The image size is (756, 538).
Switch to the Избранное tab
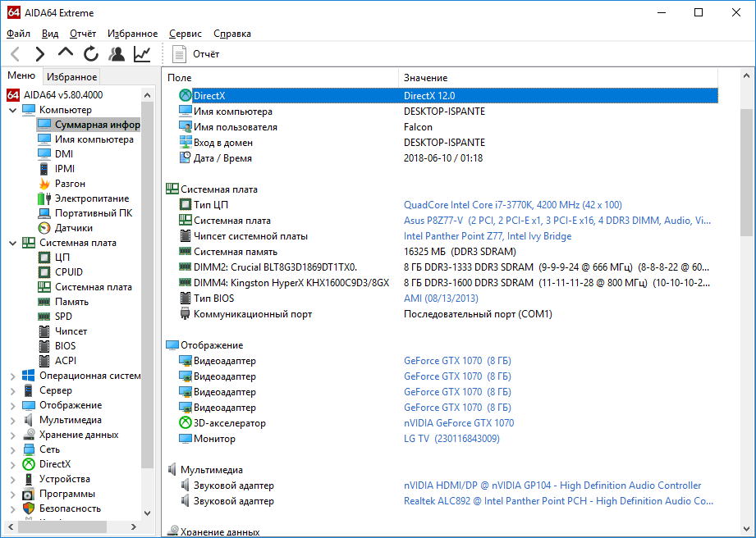[x=72, y=77]
